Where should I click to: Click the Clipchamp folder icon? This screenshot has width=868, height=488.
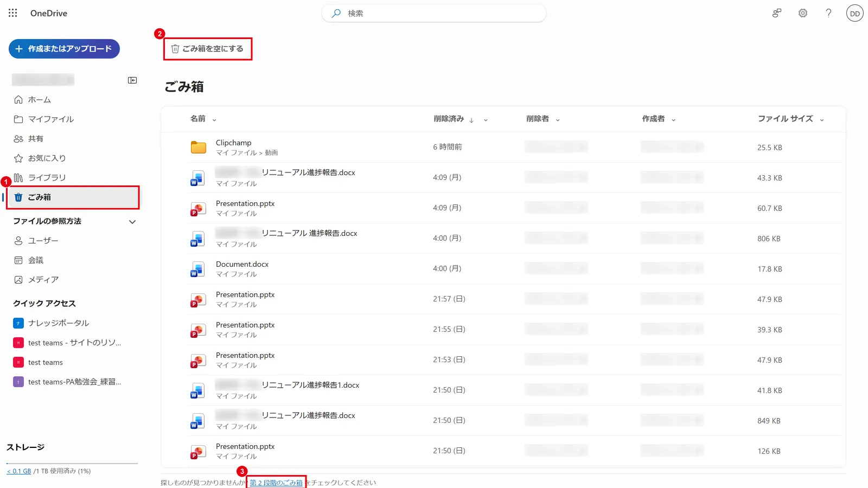point(199,147)
